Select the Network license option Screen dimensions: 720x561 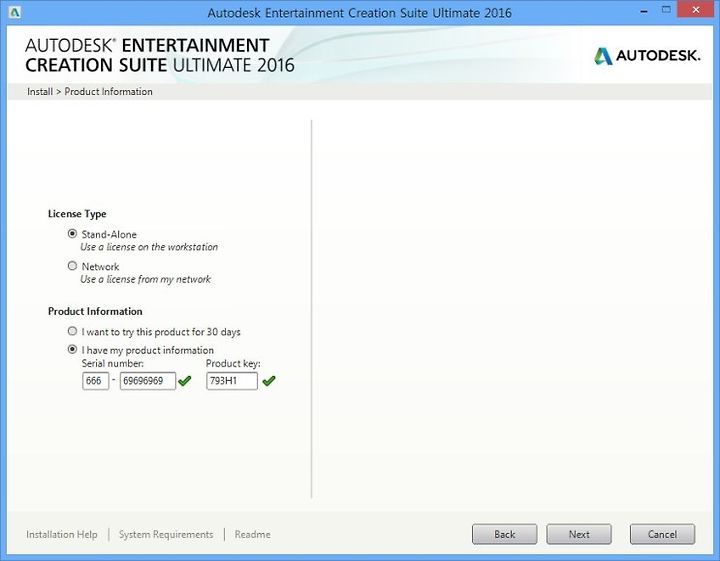pyautogui.click(x=72, y=266)
